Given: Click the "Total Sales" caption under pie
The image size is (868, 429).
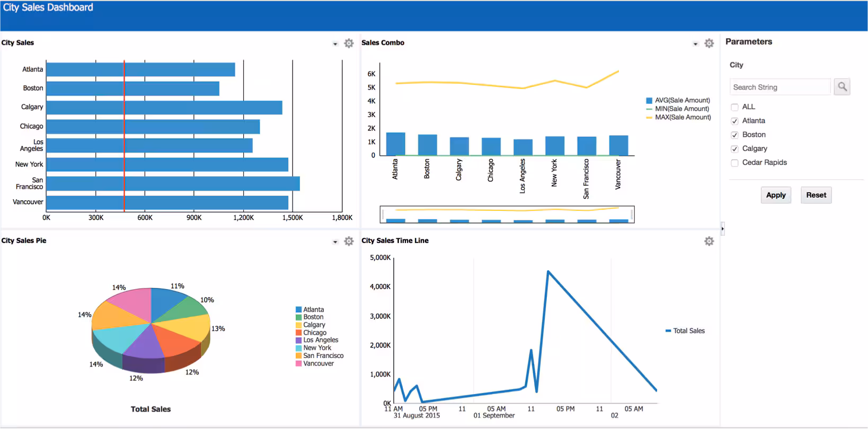Looking at the screenshot, I should coord(150,409).
